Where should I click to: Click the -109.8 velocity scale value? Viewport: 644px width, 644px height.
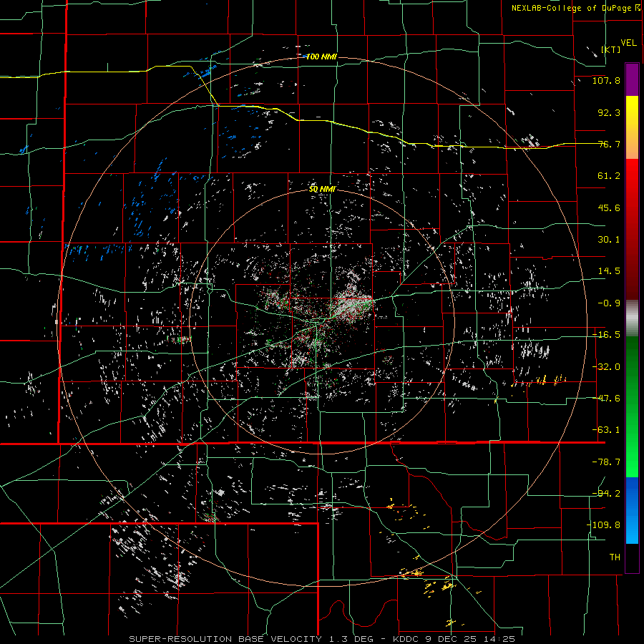pyautogui.click(x=604, y=525)
